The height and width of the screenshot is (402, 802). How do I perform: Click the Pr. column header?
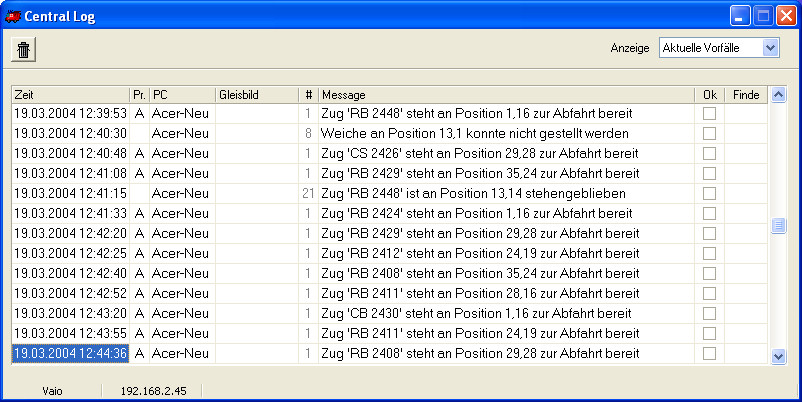[139, 95]
